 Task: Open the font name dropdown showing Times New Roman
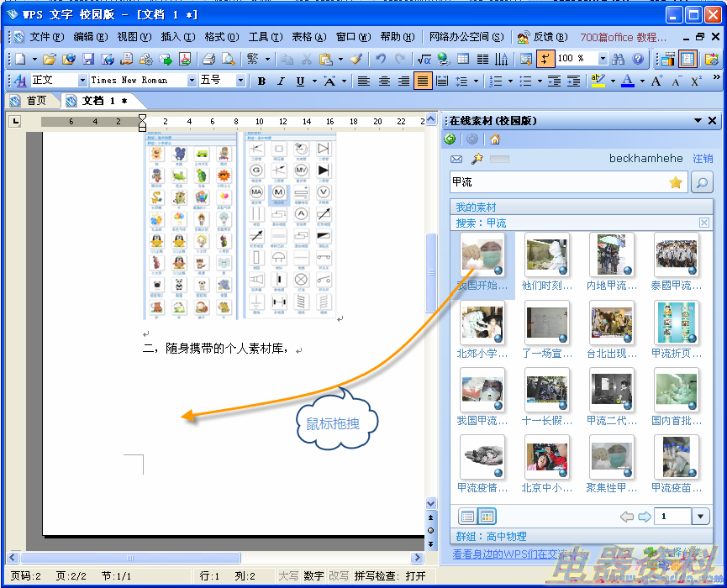(192, 81)
